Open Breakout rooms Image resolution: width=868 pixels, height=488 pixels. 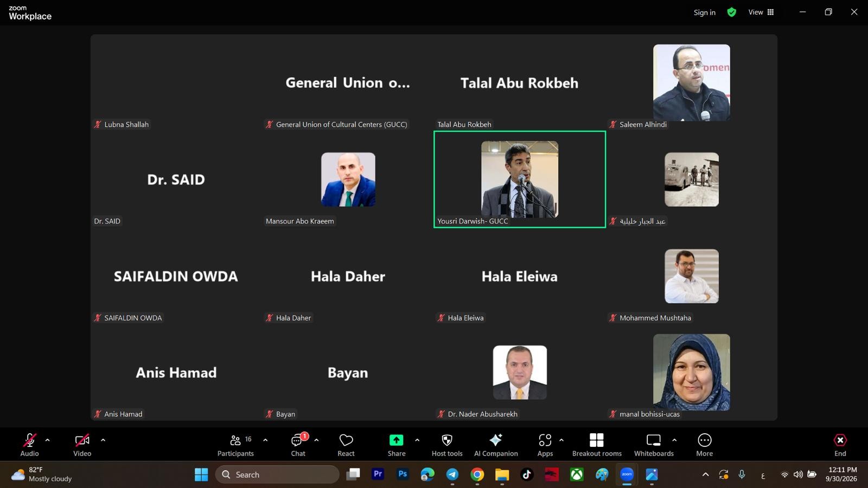coord(597,445)
